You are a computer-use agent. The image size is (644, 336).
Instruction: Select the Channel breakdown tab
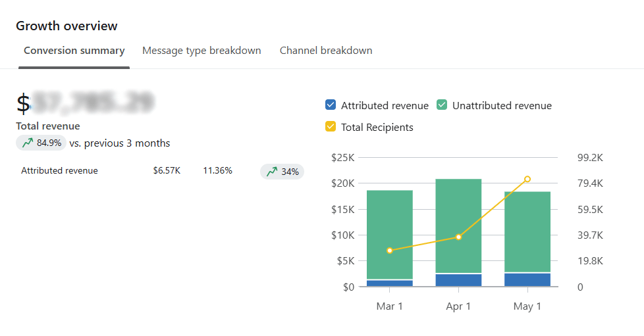point(326,51)
